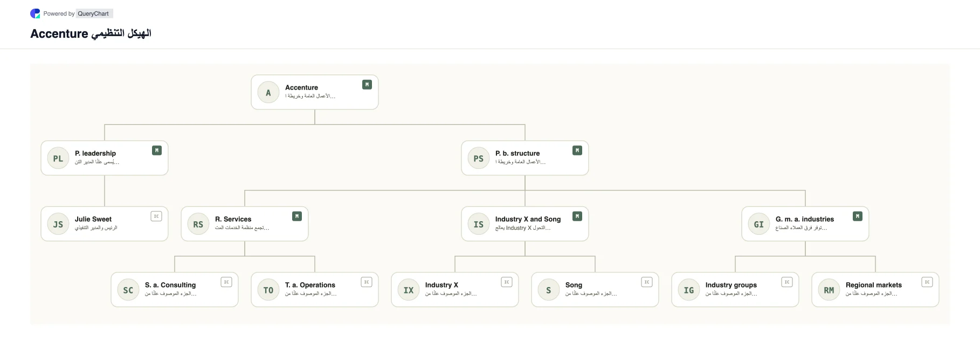Click the "JS" avatar for Julie Sweet

[58, 224]
